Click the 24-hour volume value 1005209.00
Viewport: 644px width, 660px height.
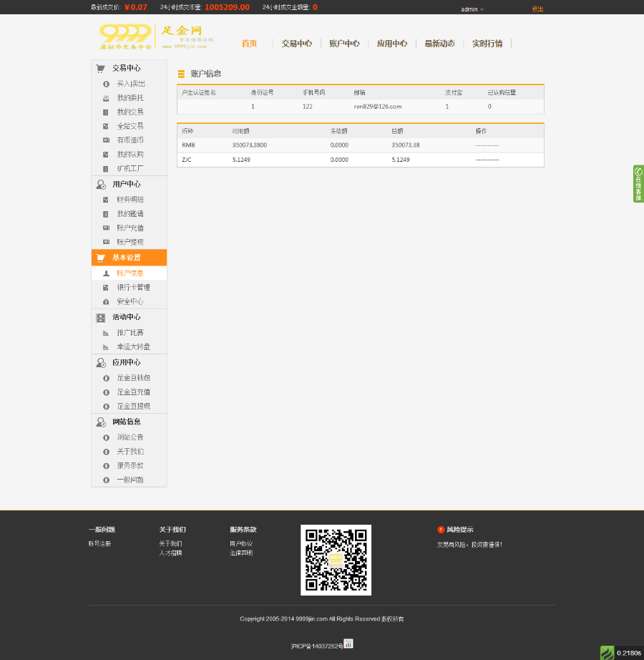point(227,7)
